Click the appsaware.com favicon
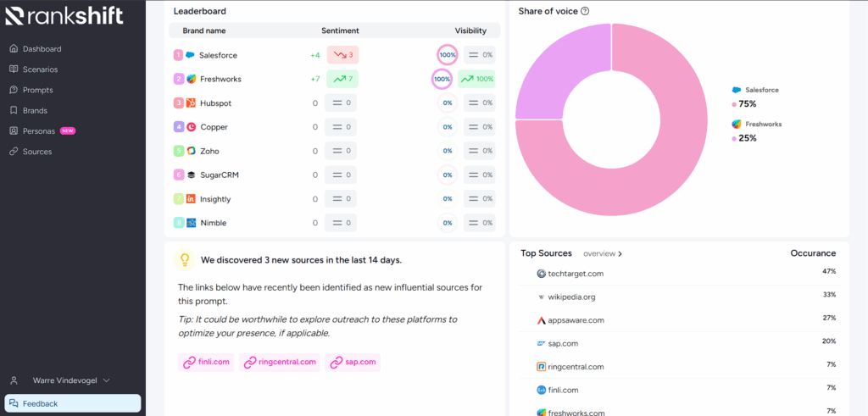868x416 pixels. 542,320
